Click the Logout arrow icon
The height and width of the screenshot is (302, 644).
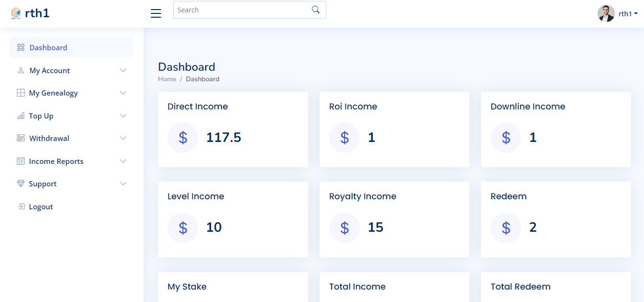pos(21,206)
